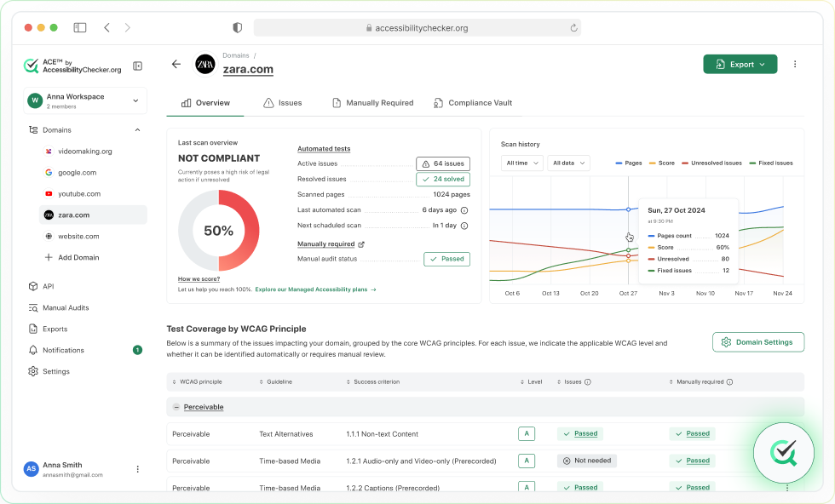
Task: Collapse the app sidebar panel icon
Action: coord(137,66)
